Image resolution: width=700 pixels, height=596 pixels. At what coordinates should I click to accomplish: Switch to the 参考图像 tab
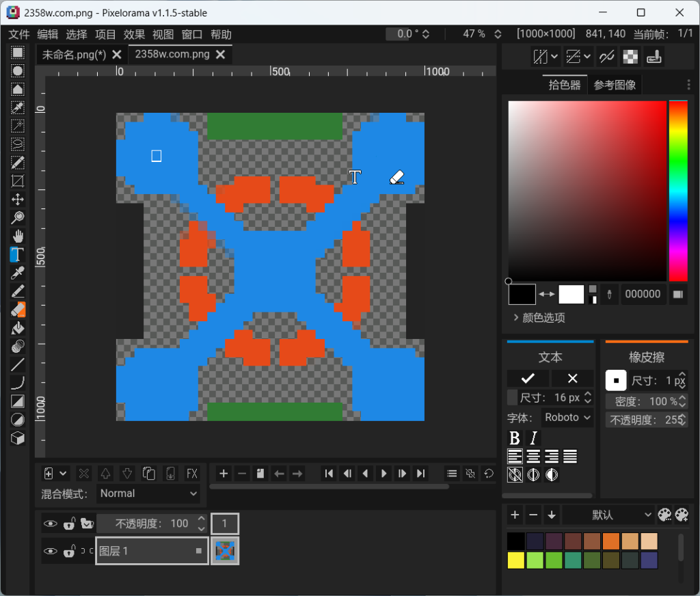[615, 84]
